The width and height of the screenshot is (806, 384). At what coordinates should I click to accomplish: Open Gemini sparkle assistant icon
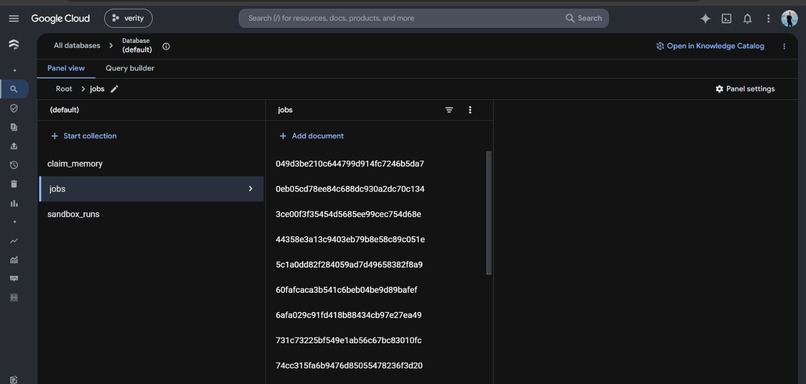click(705, 19)
